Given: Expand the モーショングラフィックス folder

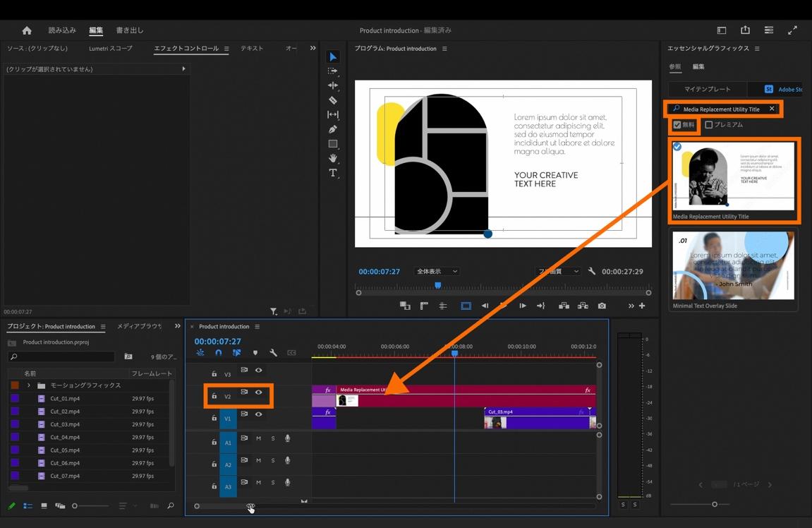Looking at the screenshot, I should click(29, 385).
